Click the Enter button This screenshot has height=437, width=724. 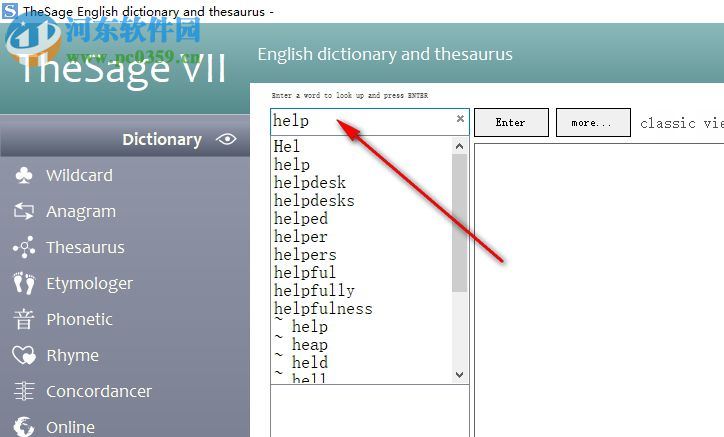[511, 122]
